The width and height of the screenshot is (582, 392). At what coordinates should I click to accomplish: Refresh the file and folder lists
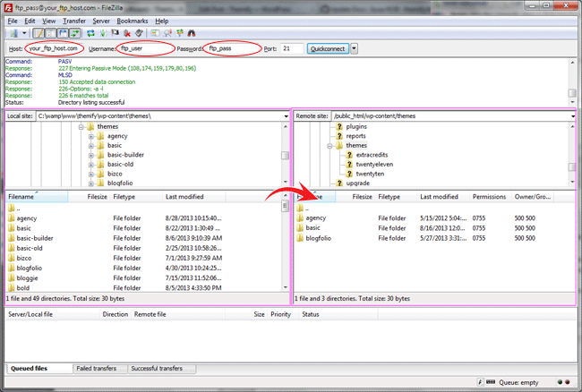pyautogui.click(x=90, y=33)
